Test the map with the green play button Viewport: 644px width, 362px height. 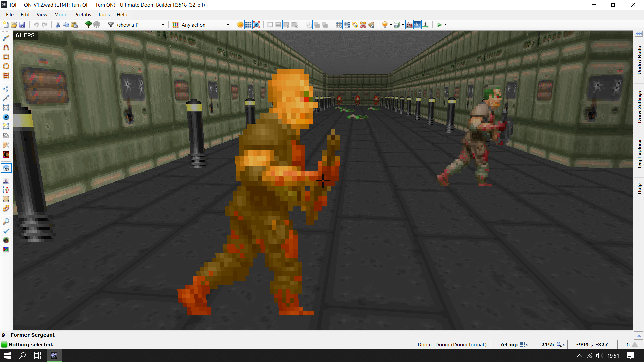tap(439, 25)
